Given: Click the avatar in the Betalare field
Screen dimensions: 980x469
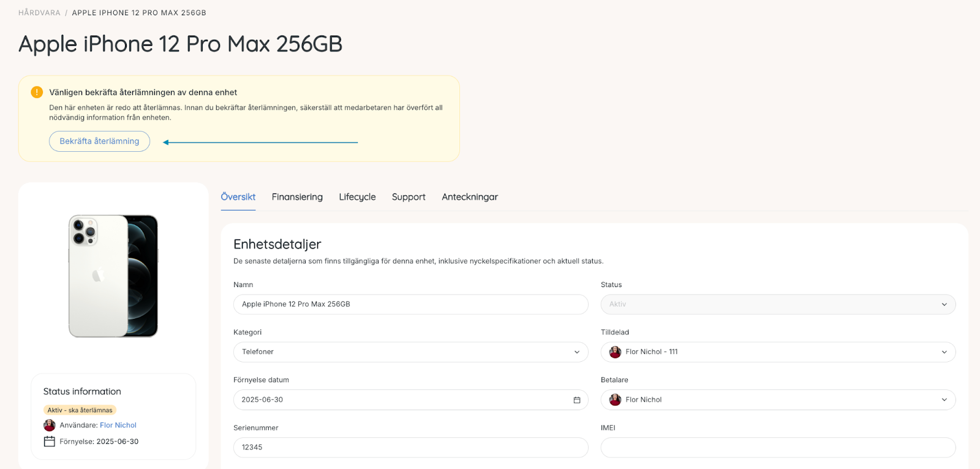Looking at the screenshot, I should (616, 400).
